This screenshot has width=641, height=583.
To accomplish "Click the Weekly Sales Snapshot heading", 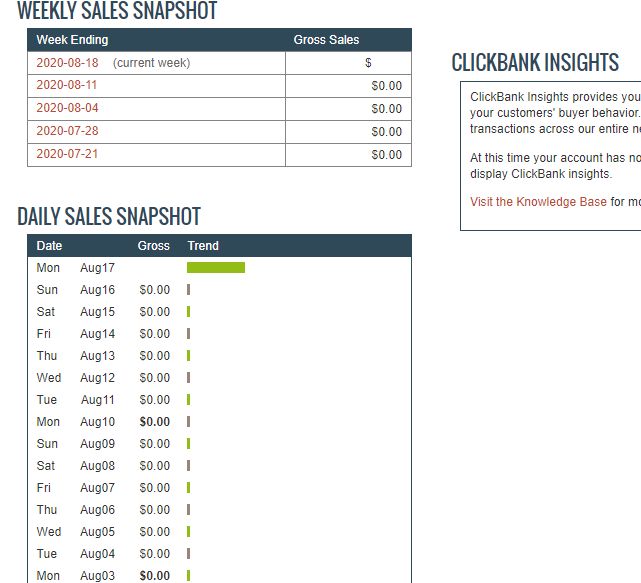I will pyautogui.click(x=117, y=11).
